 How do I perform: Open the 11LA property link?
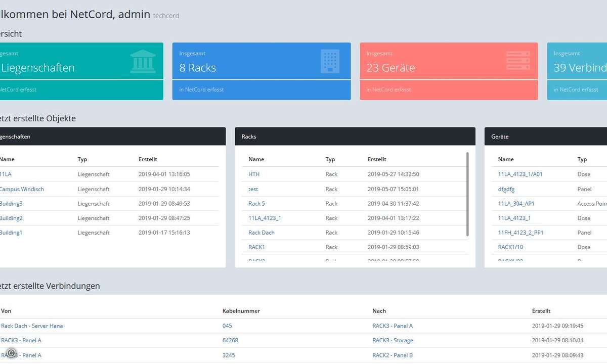6,174
